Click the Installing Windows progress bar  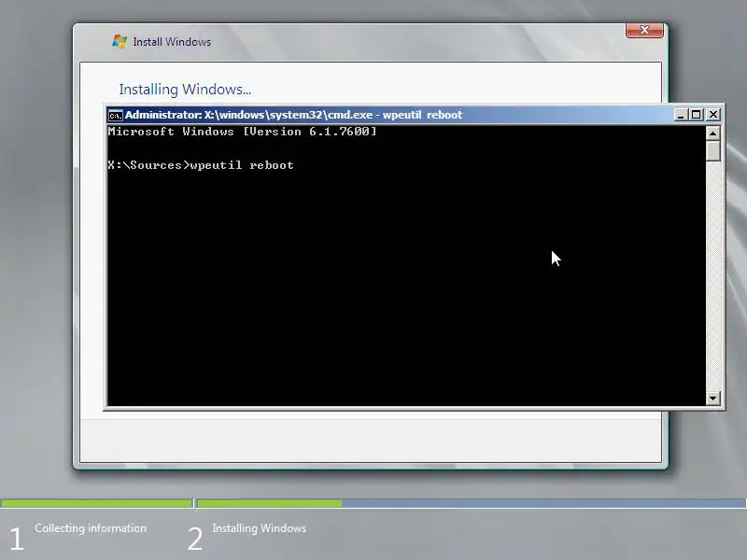coord(472,503)
